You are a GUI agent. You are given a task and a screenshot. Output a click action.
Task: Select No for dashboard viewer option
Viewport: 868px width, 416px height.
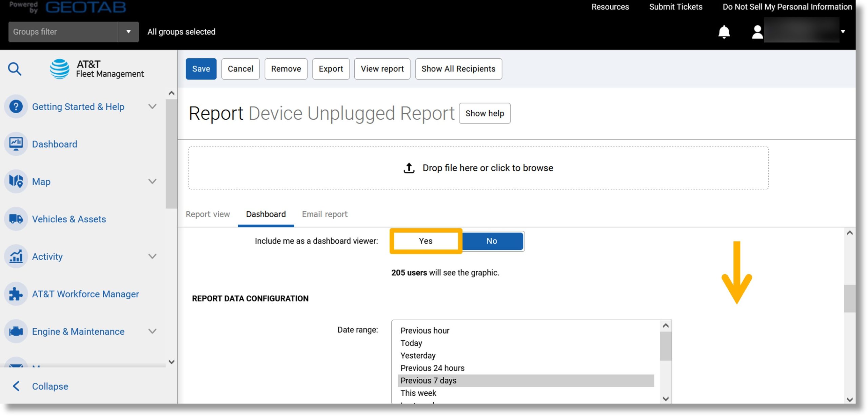coord(492,241)
